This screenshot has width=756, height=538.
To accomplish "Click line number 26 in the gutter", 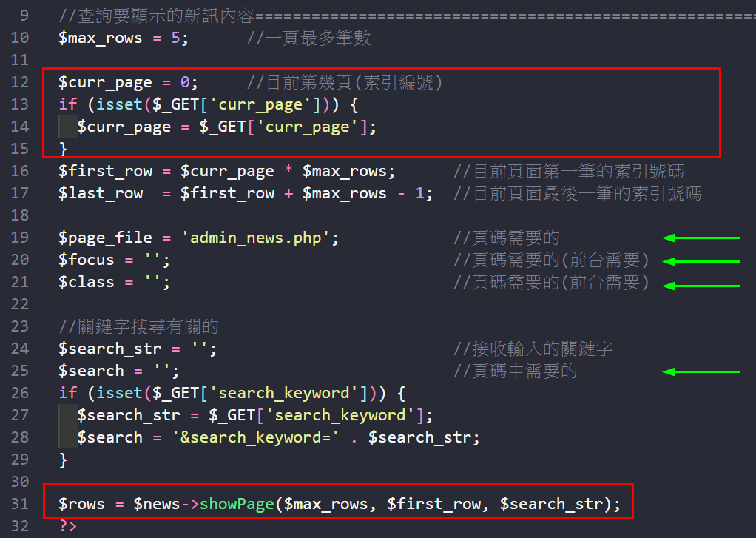I will 20,393.
